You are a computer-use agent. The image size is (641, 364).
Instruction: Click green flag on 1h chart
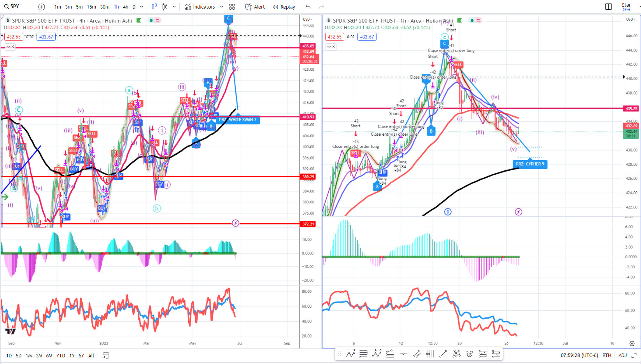pos(459,21)
